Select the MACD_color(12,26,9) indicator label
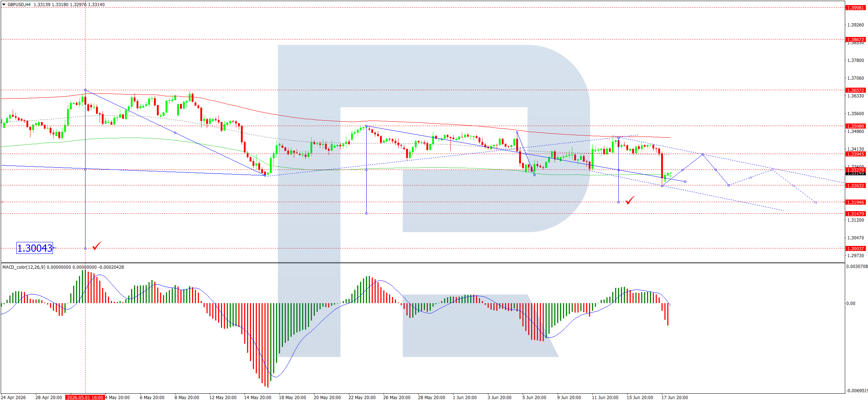 (x=24, y=267)
